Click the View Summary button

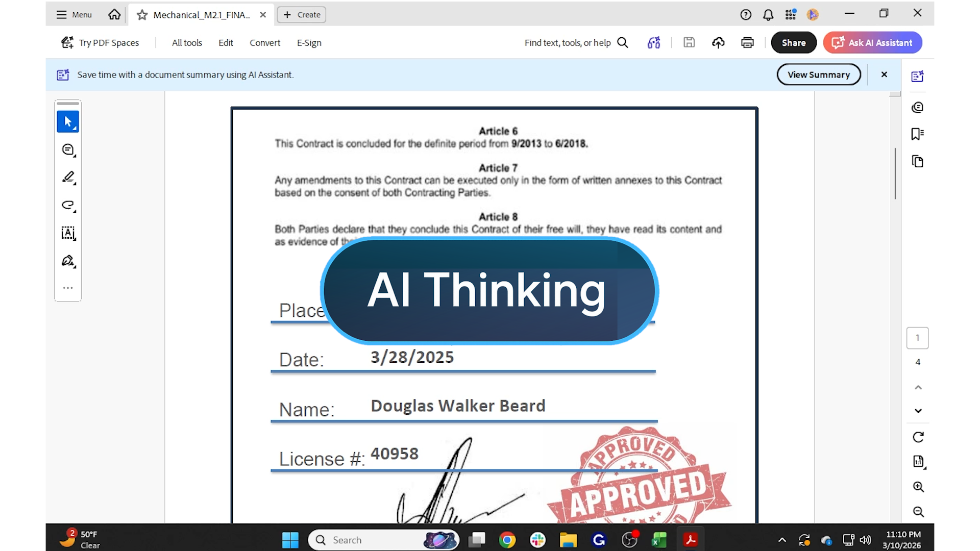819,74
